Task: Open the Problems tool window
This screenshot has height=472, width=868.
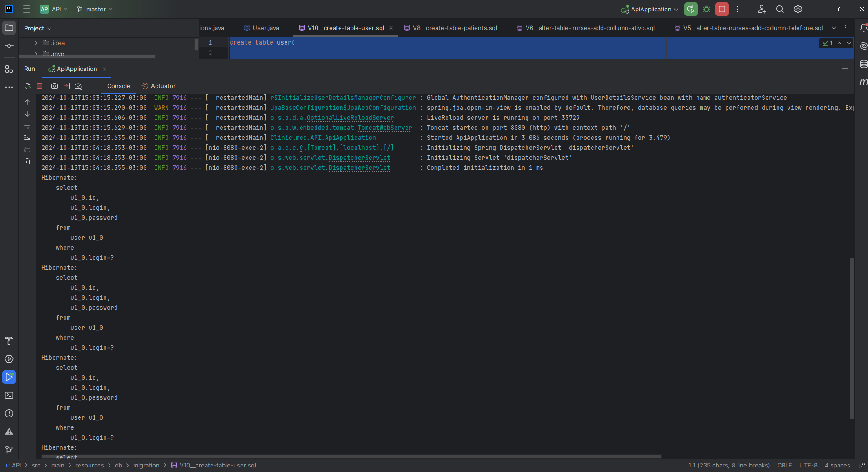Action: coord(9,413)
